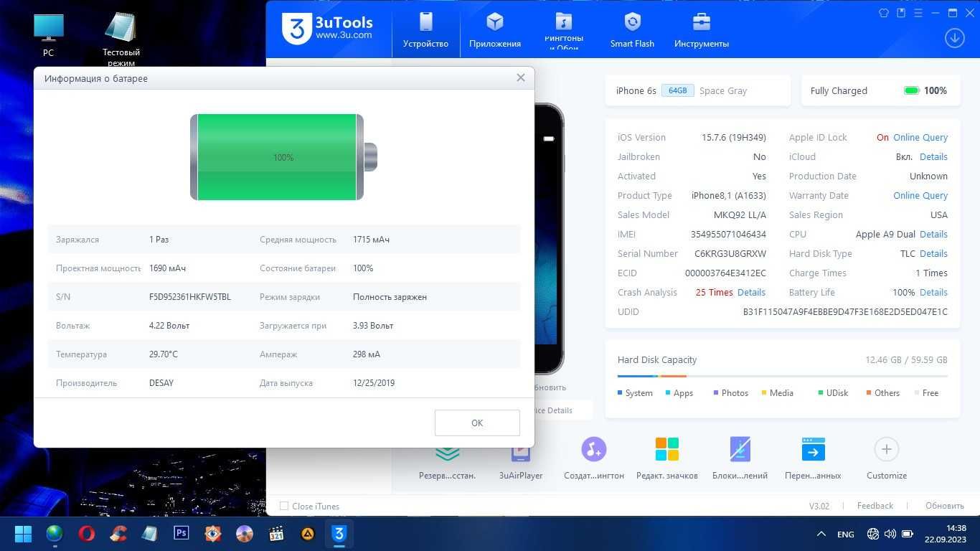Click the Hard Disk Capacity usage bar
This screenshot has height=551, width=980.
tap(782, 376)
